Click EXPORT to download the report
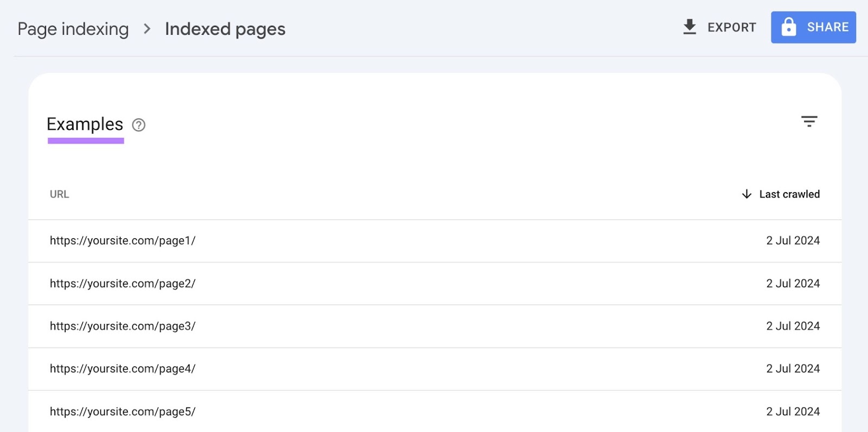The width and height of the screenshot is (868, 432). (731, 27)
